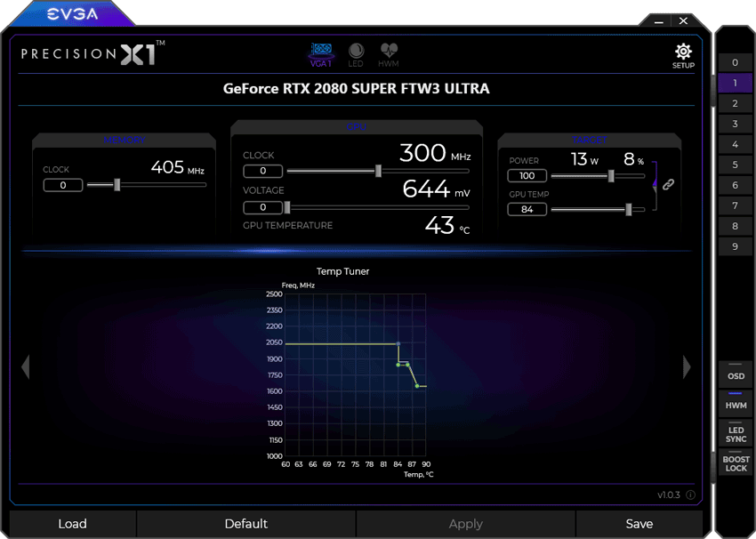Click the Apply button
This screenshot has height=539, width=756.
pos(466,524)
